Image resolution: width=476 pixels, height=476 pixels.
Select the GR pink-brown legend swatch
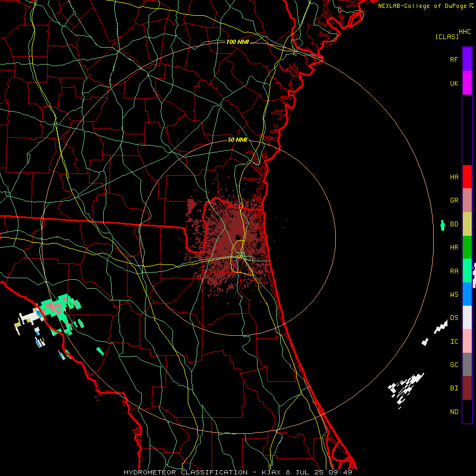point(467,200)
